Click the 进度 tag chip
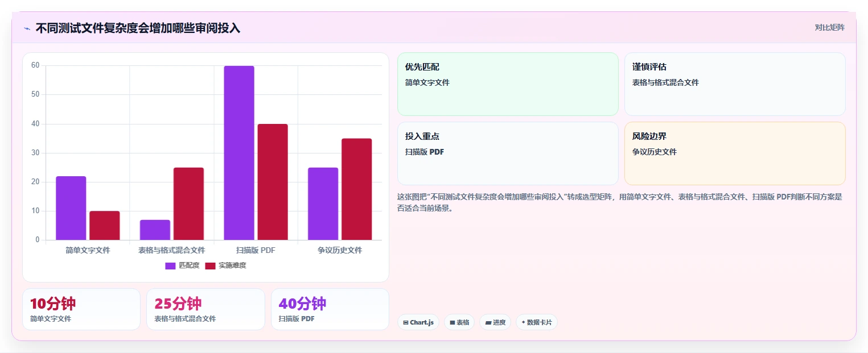 point(495,322)
